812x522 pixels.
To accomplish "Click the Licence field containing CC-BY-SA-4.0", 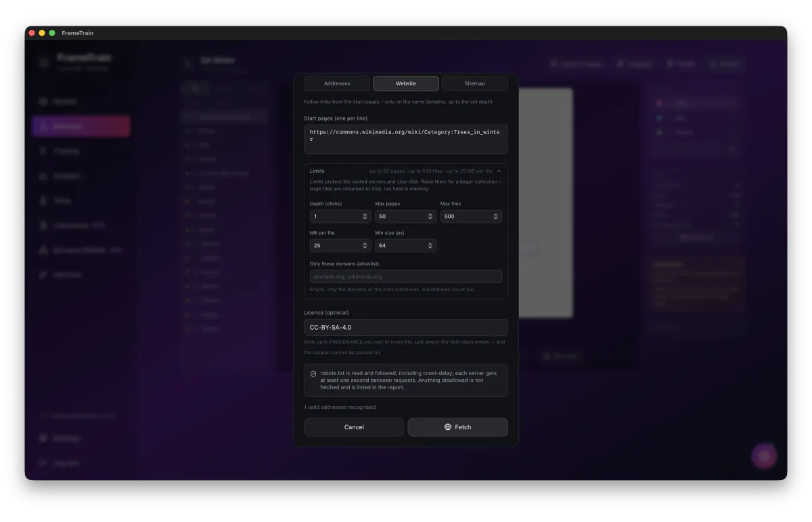I will (406, 327).
